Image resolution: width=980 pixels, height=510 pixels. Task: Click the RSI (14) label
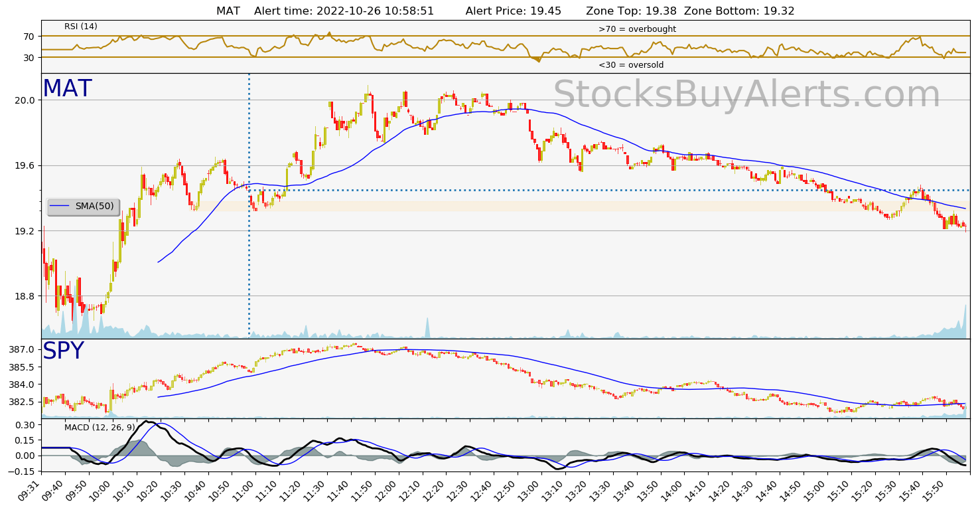point(81,27)
